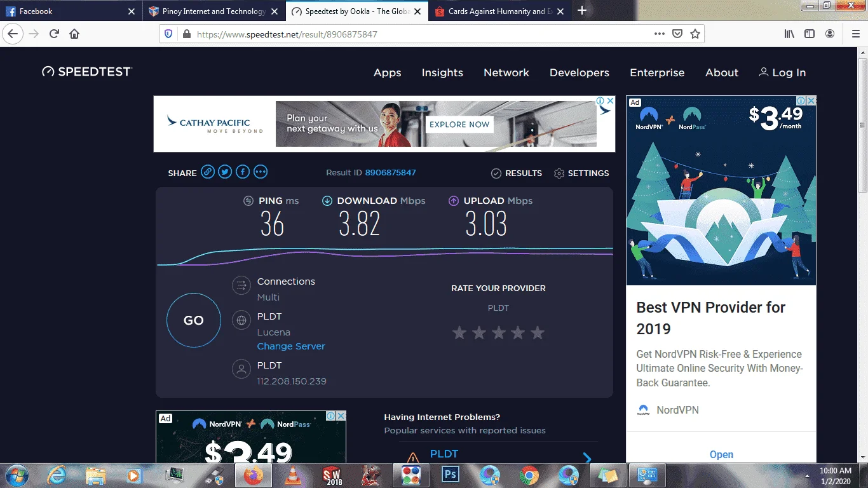
Task: Start a new test with GO
Action: click(194, 320)
